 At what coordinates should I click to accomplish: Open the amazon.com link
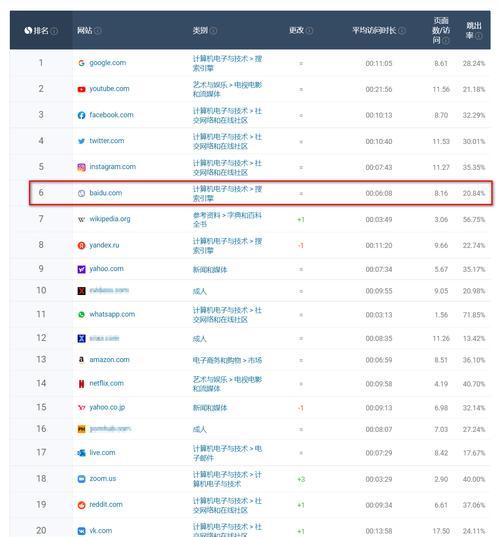point(109,360)
